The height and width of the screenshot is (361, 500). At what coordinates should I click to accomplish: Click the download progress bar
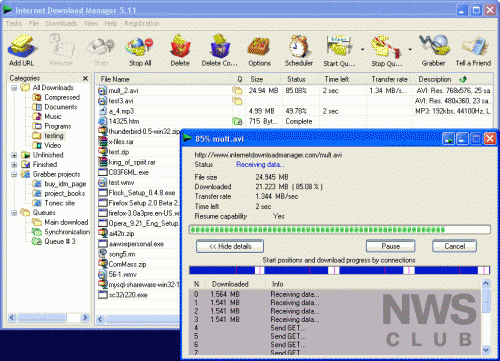(340, 230)
